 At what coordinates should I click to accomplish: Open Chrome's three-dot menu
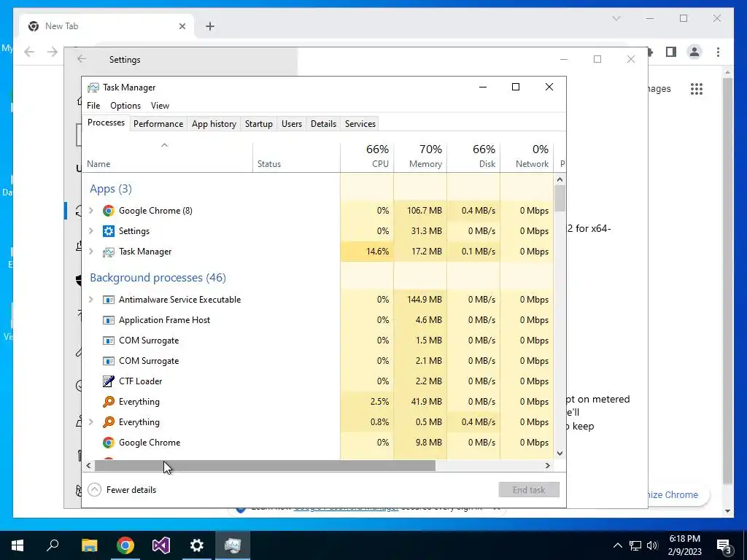tap(718, 52)
